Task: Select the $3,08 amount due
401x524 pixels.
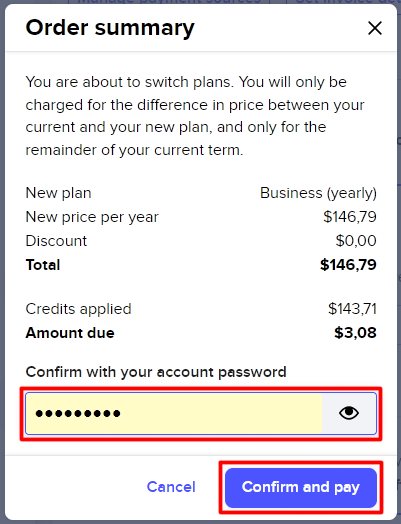Action: click(356, 333)
